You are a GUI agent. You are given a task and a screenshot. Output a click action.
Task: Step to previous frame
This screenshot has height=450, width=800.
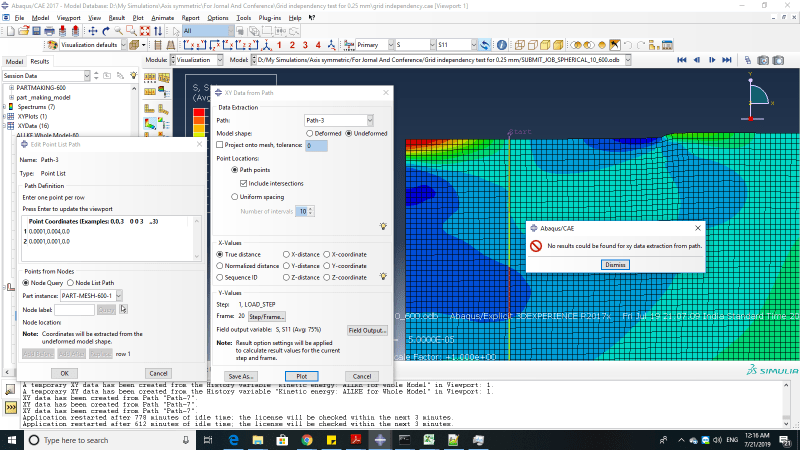click(x=696, y=60)
